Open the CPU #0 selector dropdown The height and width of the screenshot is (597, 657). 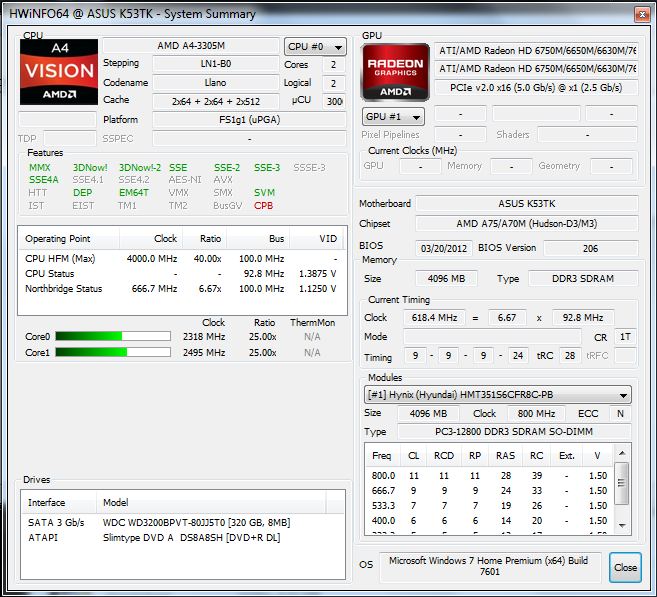tap(315, 47)
